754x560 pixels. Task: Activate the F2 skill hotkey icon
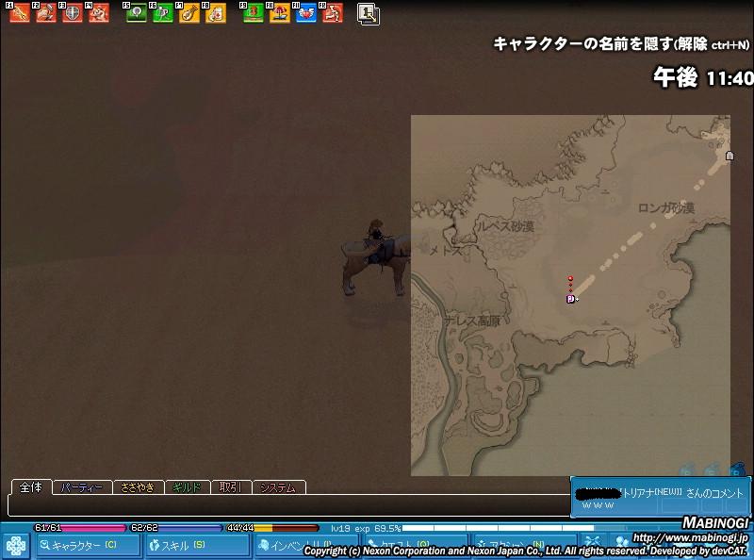pos(46,13)
